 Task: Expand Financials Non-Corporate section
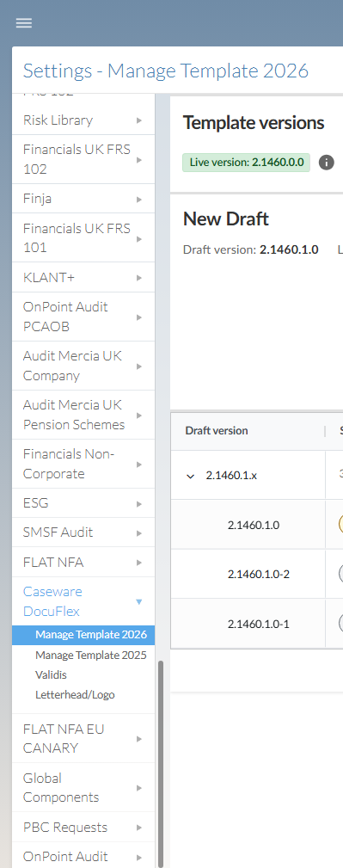83,464
